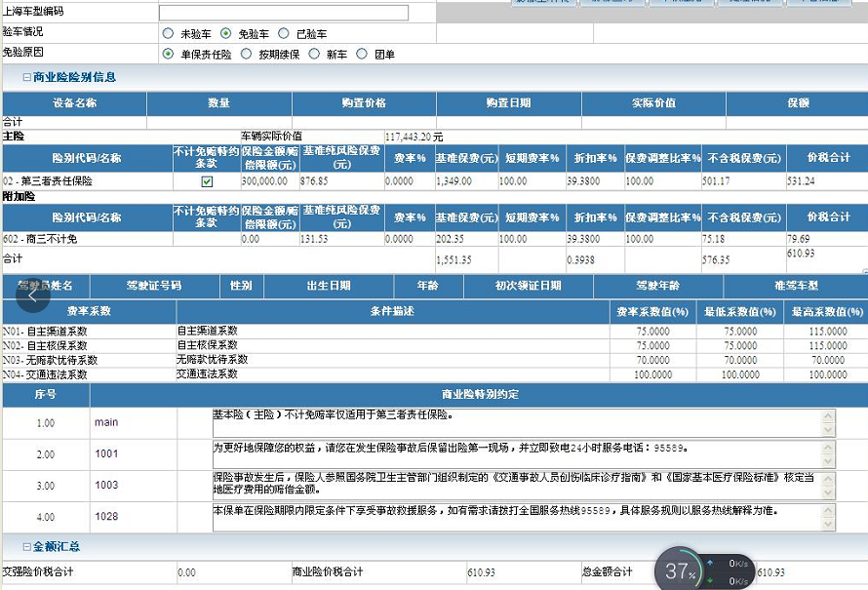Click the left arrow navigation icon
The height and width of the screenshot is (590, 868).
(32, 295)
